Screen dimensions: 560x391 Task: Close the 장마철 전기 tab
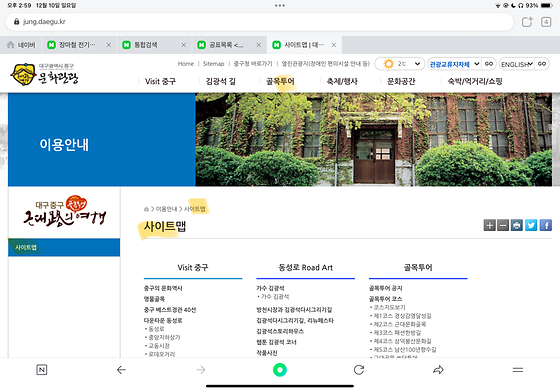click(x=109, y=45)
